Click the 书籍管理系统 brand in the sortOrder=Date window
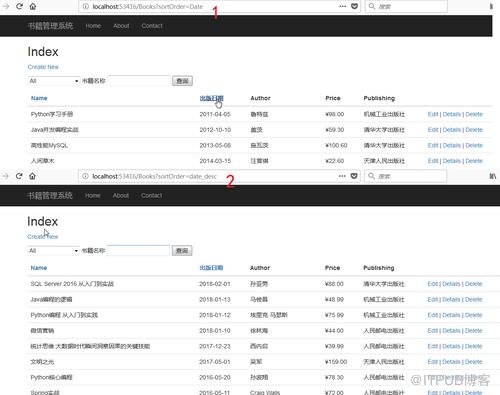500x395 pixels. coord(50,26)
